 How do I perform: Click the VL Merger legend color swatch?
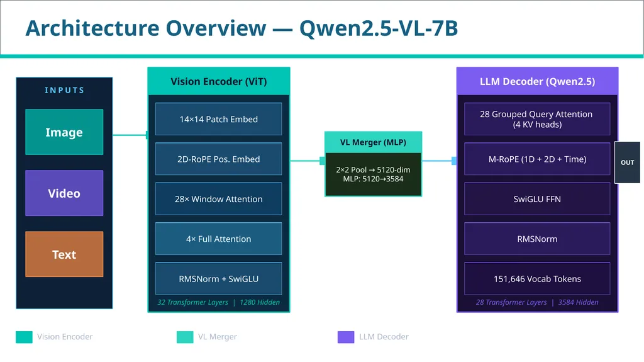coord(185,337)
